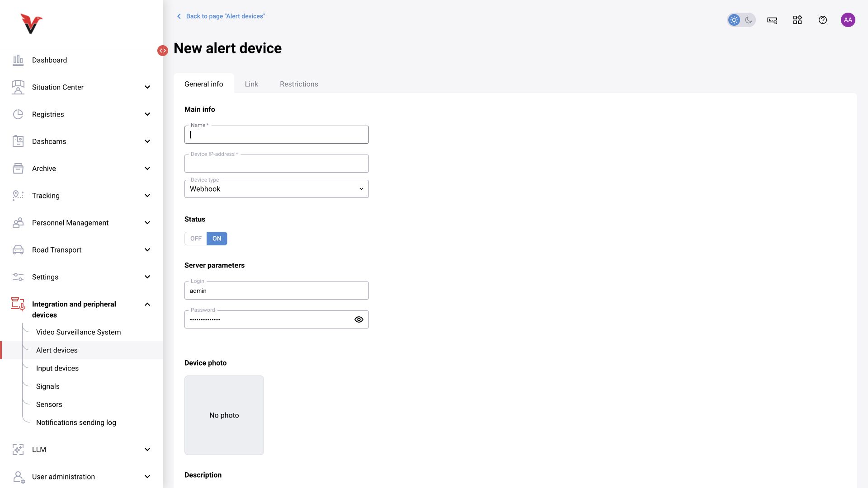Go back to Alert devices page
868x488 pixels.
(x=221, y=16)
